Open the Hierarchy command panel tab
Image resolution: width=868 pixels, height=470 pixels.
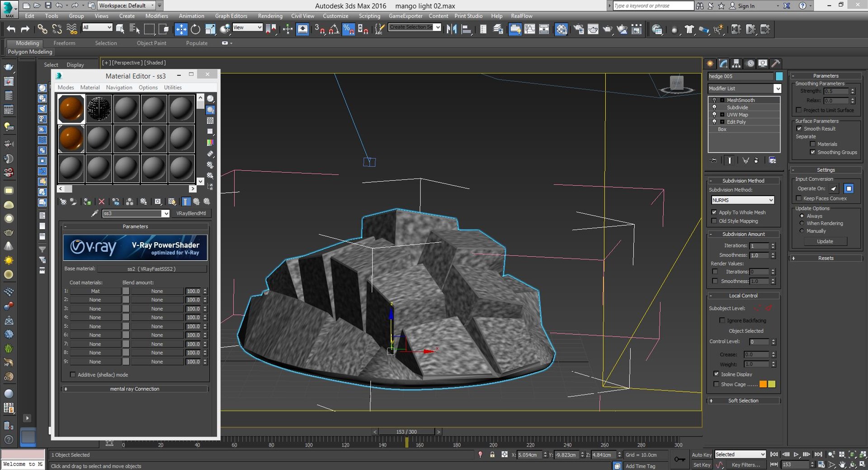[x=736, y=63]
